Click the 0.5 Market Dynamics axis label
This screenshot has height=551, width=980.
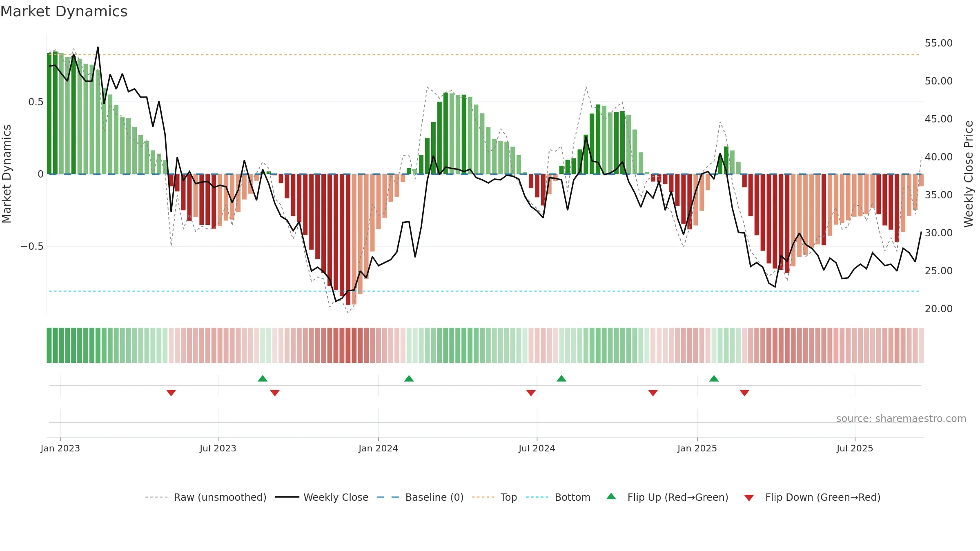tap(36, 102)
